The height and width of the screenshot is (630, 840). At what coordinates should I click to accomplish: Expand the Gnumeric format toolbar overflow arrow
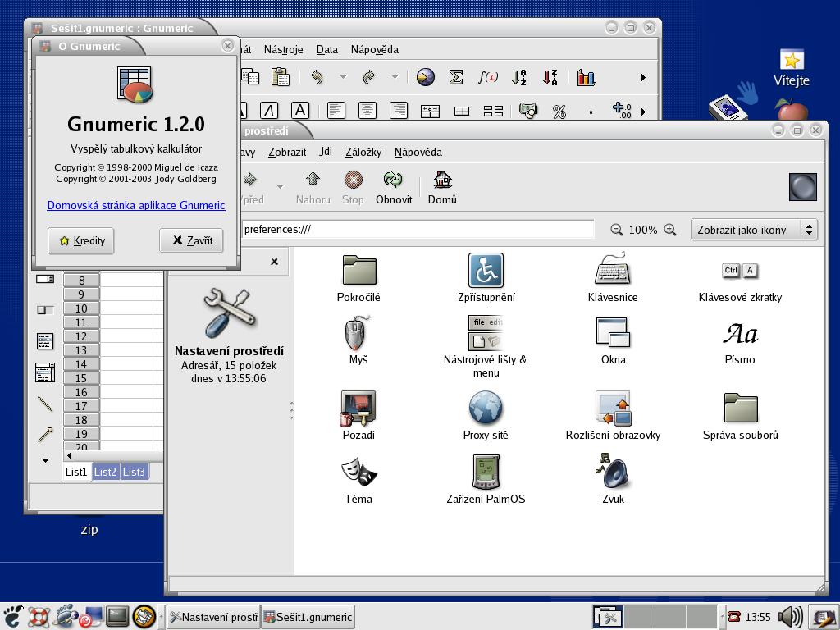(643, 112)
